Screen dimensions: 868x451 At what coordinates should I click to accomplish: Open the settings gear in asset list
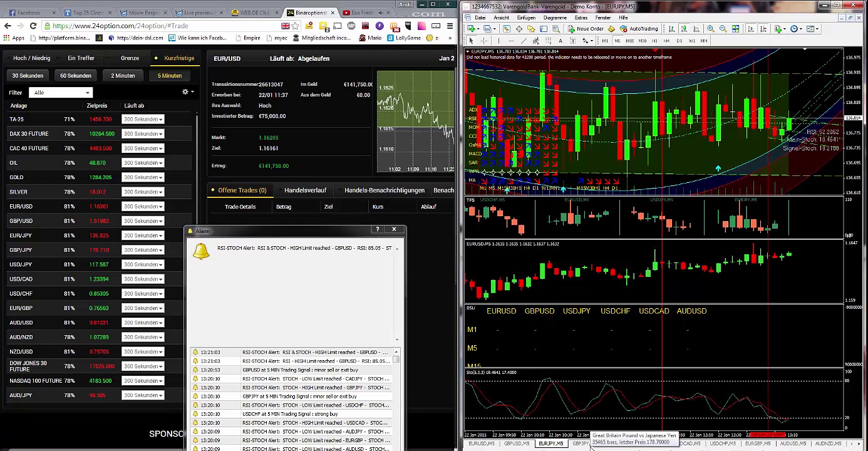pos(185,92)
